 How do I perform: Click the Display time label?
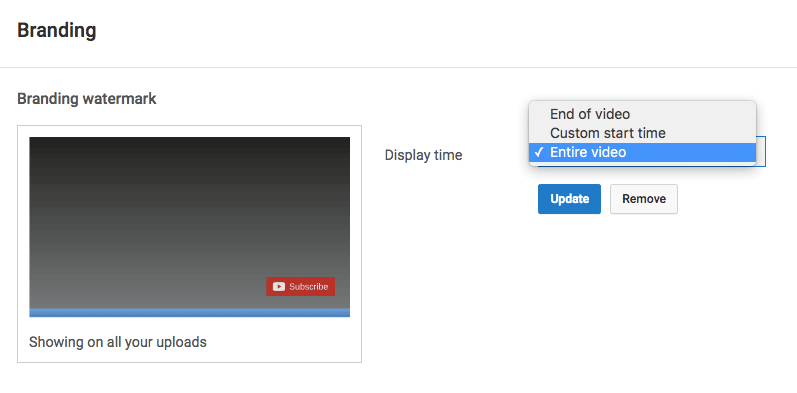point(423,155)
